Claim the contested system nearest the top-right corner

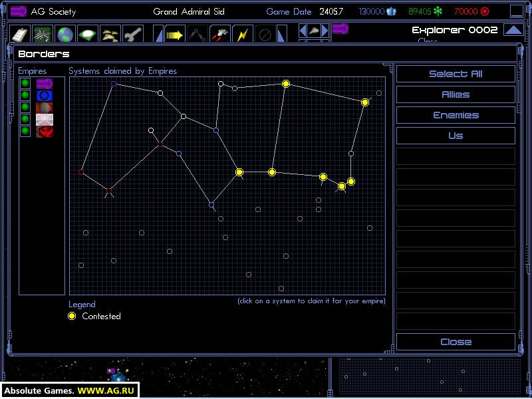click(x=365, y=102)
